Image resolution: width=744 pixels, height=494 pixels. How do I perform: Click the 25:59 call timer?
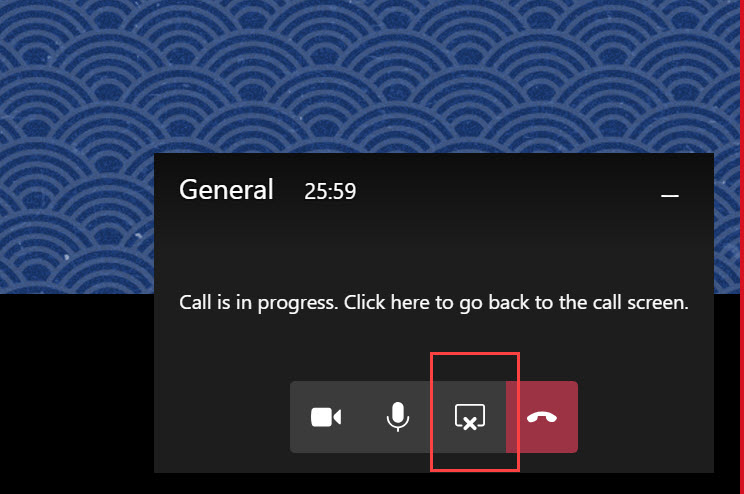330,191
